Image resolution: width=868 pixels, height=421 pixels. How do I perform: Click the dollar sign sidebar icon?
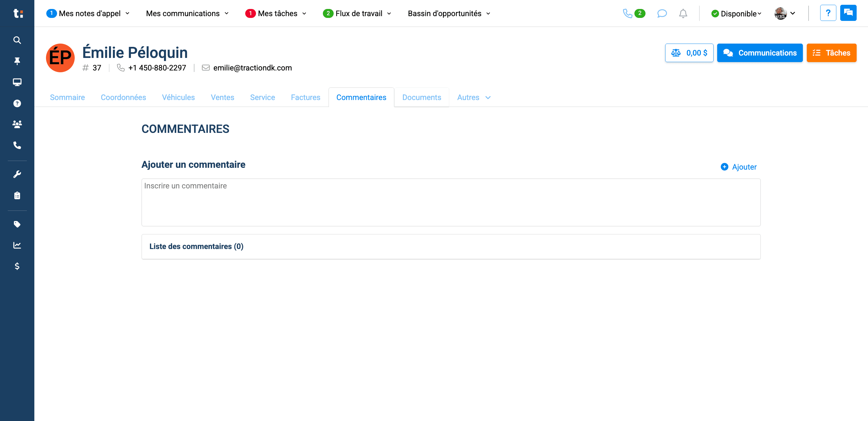coord(17,266)
